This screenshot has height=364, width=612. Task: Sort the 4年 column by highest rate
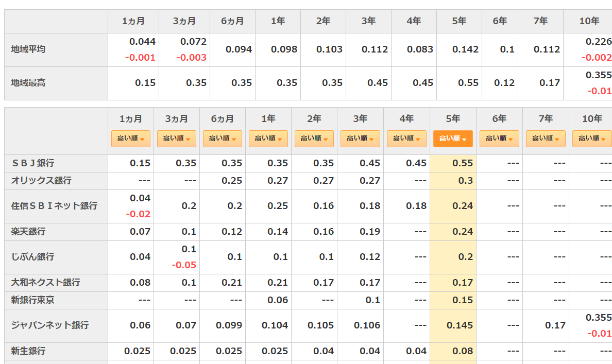(x=406, y=138)
